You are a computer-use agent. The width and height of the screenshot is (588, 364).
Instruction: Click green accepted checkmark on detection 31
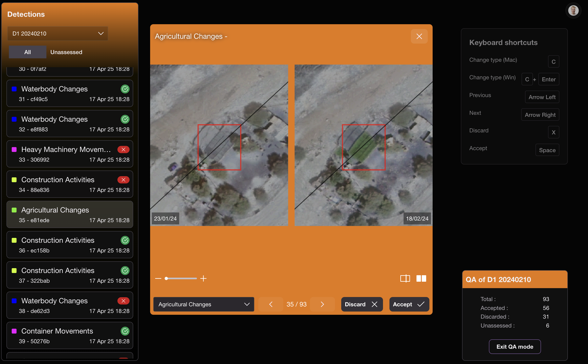click(x=125, y=89)
